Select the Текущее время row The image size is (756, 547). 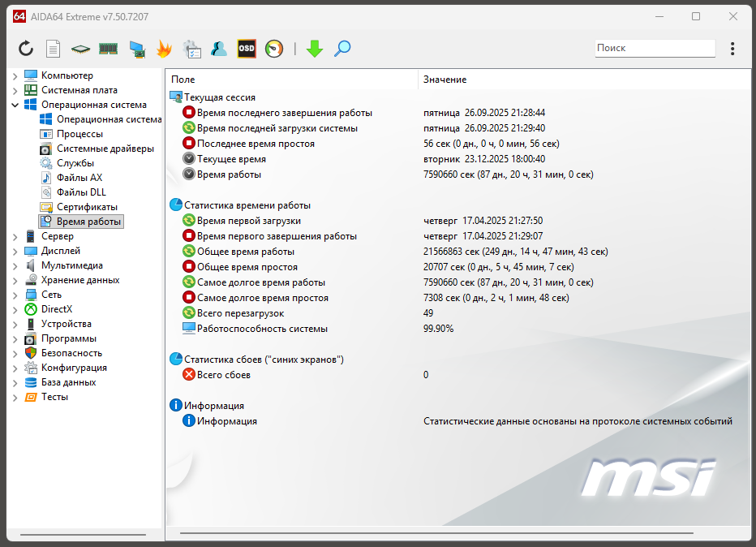coord(458,159)
